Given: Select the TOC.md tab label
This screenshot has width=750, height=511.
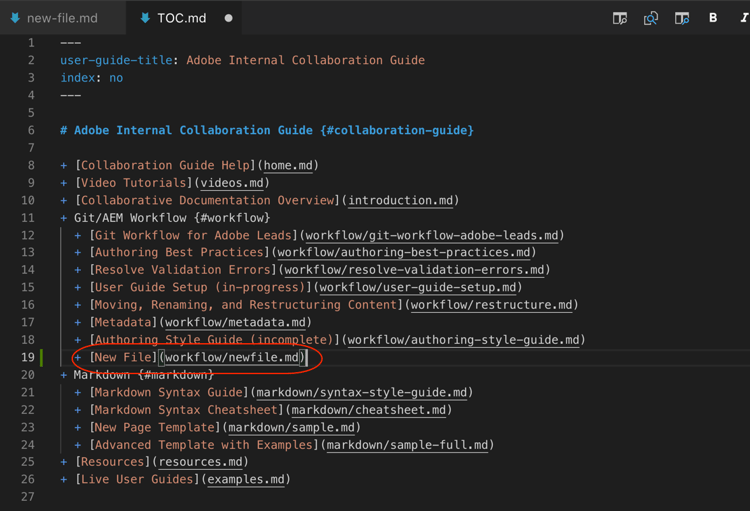Looking at the screenshot, I should [181, 18].
